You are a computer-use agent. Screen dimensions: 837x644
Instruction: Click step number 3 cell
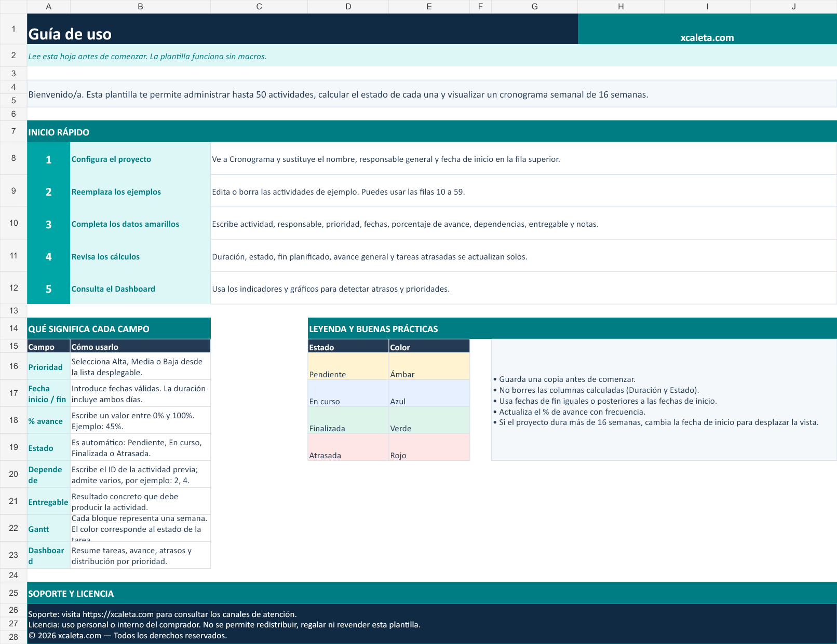[48, 223]
